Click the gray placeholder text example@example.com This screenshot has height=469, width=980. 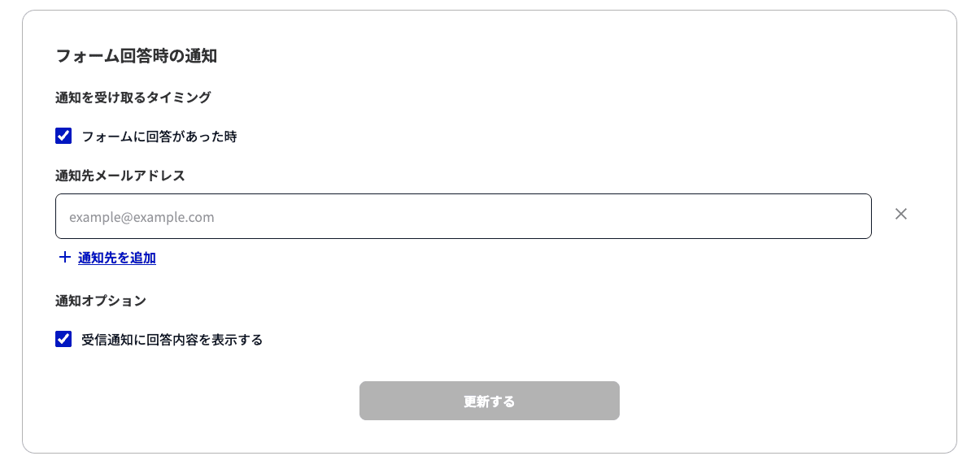[142, 217]
